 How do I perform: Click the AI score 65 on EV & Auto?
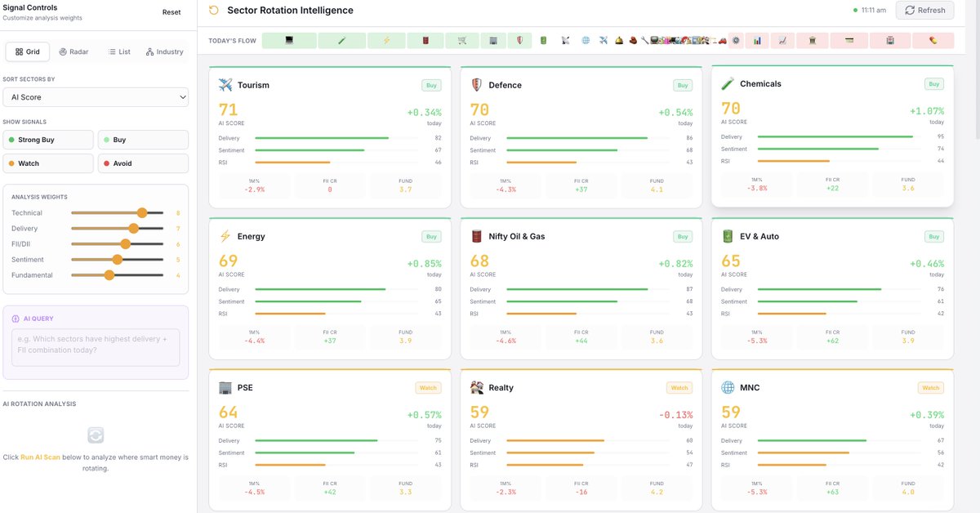point(731,261)
